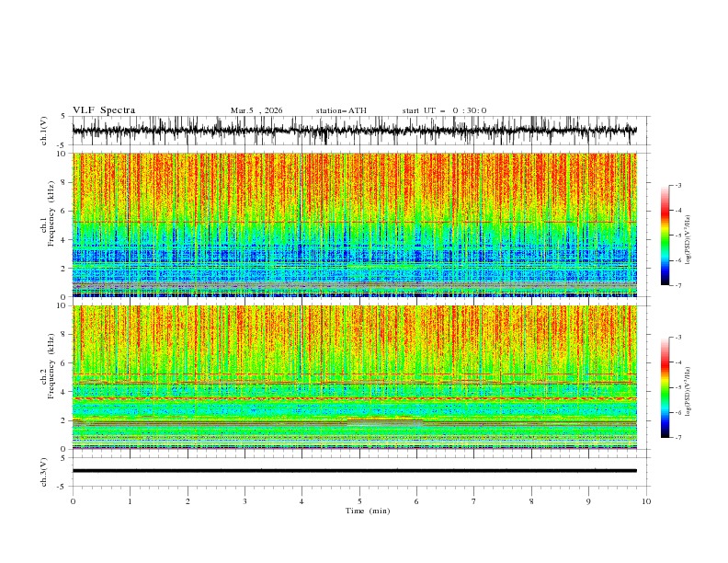Click the time axis tick label '8'
Image resolution: width=728 pixels, height=563 pixels.
(531, 501)
